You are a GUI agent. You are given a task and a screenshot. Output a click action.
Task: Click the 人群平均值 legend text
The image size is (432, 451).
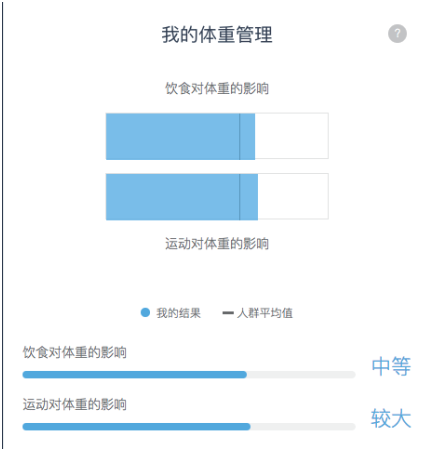265,313
